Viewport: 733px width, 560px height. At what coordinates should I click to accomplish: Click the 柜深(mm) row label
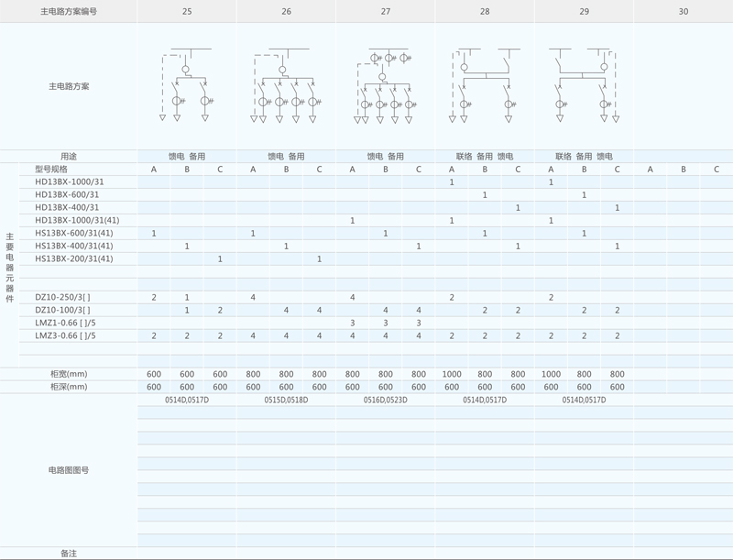click(69, 387)
